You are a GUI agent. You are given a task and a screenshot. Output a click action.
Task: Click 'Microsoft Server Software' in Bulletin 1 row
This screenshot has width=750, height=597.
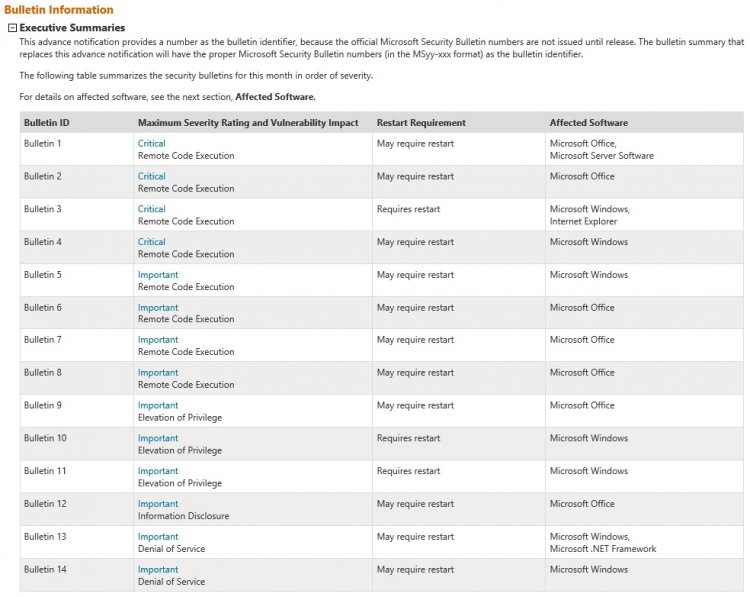[x=601, y=156]
